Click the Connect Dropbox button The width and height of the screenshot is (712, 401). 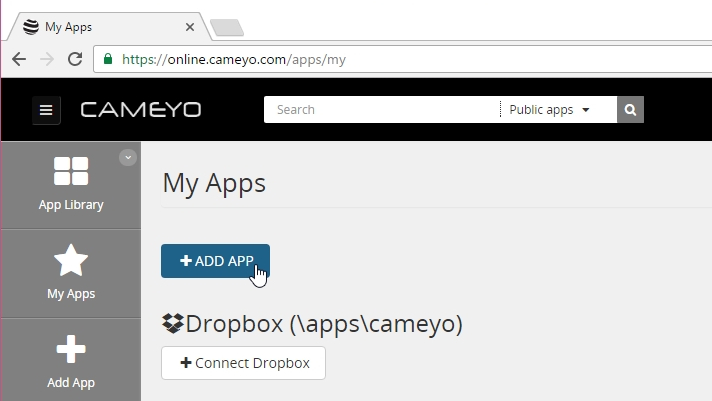coord(243,363)
